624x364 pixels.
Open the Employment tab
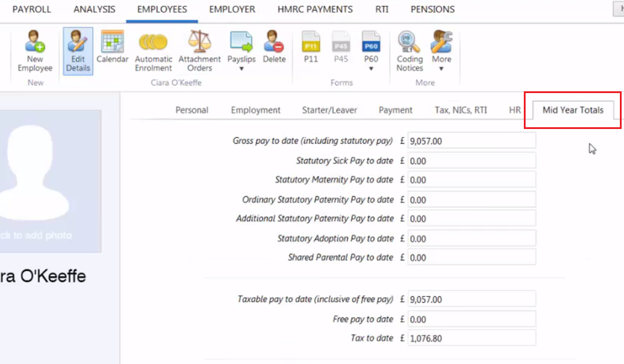pos(256,110)
